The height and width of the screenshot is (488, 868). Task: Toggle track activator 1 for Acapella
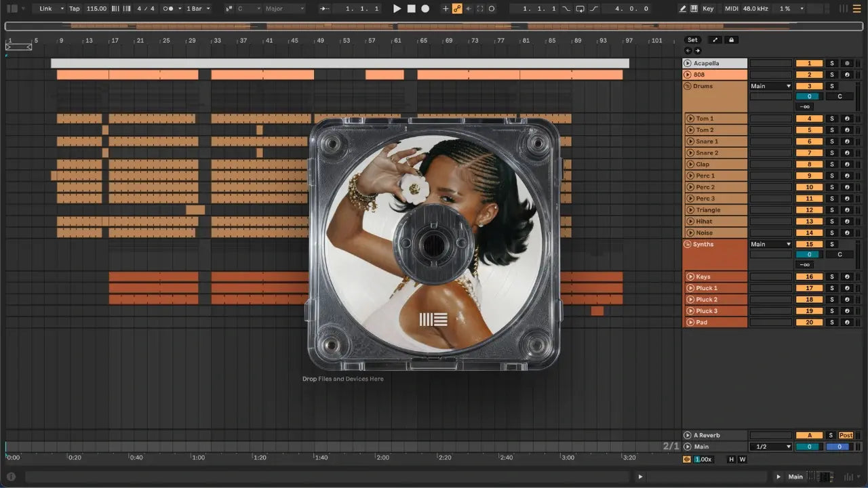click(x=809, y=63)
